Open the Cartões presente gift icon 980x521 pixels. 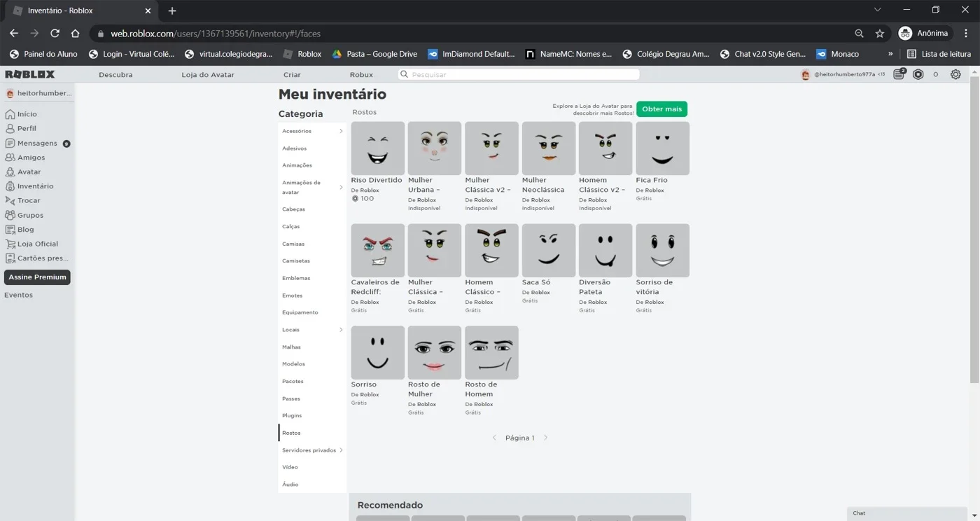coord(10,258)
